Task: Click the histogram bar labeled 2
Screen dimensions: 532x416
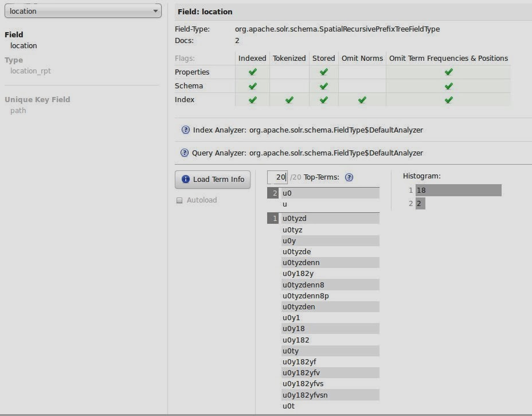Action: pyautogui.click(x=420, y=204)
